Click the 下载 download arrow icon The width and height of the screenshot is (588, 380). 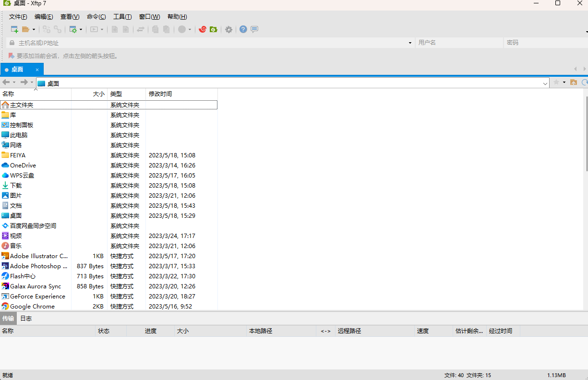(5, 185)
